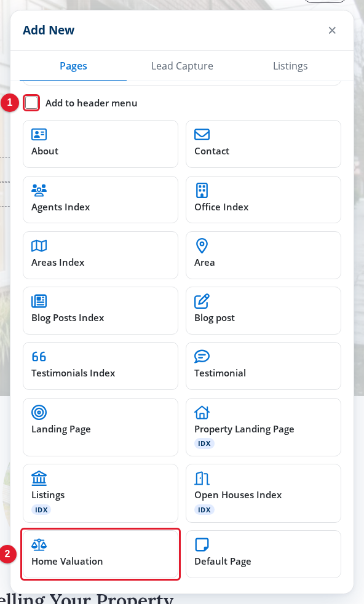Select the Property Landing Page label

[244, 429]
